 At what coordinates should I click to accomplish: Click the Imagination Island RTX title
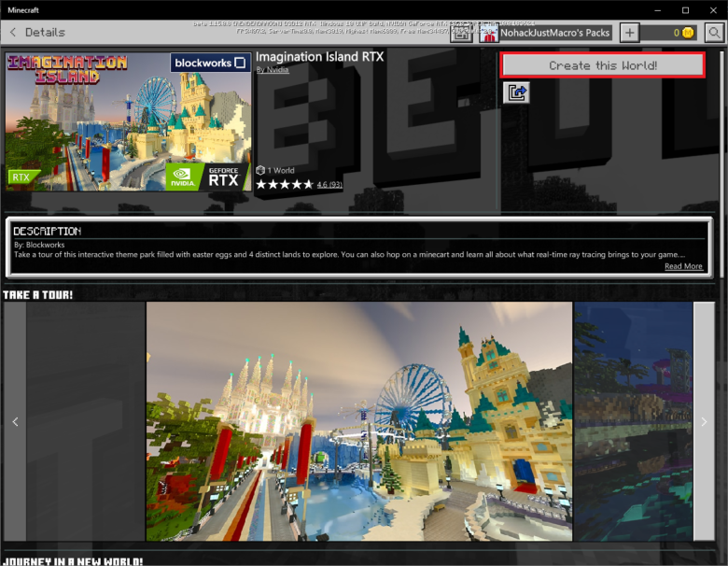[x=319, y=57]
